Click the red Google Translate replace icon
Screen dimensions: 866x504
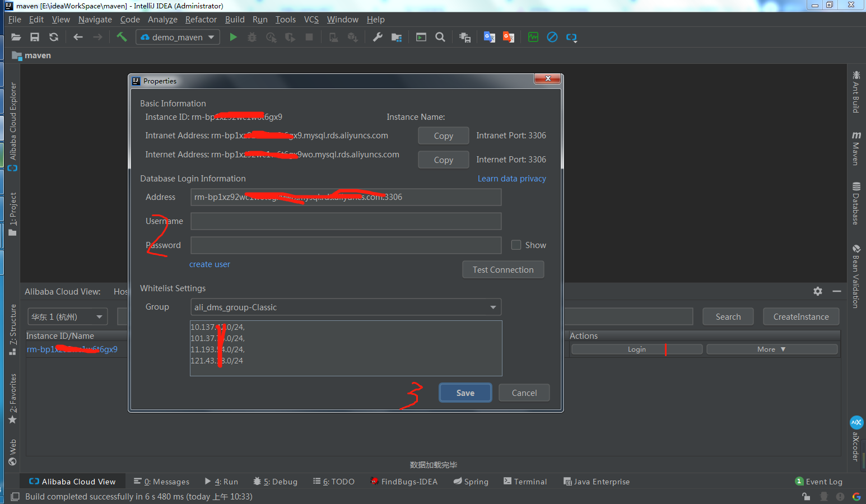509,37
